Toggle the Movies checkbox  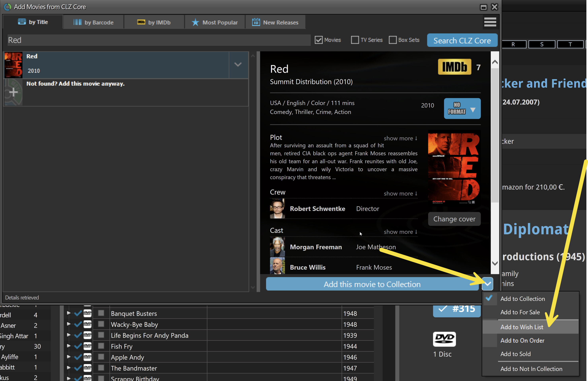[318, 40]
